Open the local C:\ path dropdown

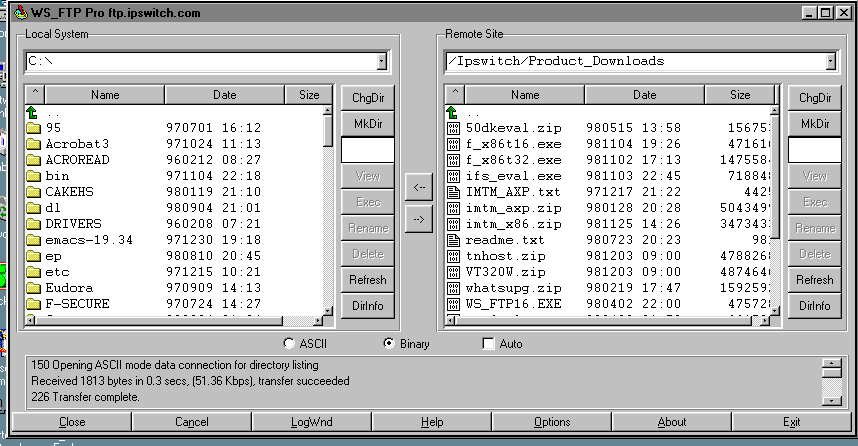pyautogui.click(x=382, y=61)
